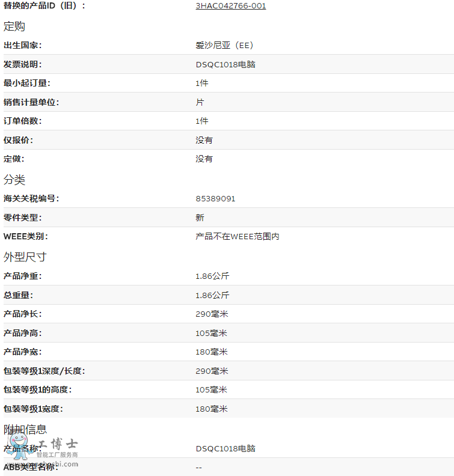This screenshot has width=454, height=476.
Task: Click the 包装等级1宽度 label
Action: click(33, 409)
